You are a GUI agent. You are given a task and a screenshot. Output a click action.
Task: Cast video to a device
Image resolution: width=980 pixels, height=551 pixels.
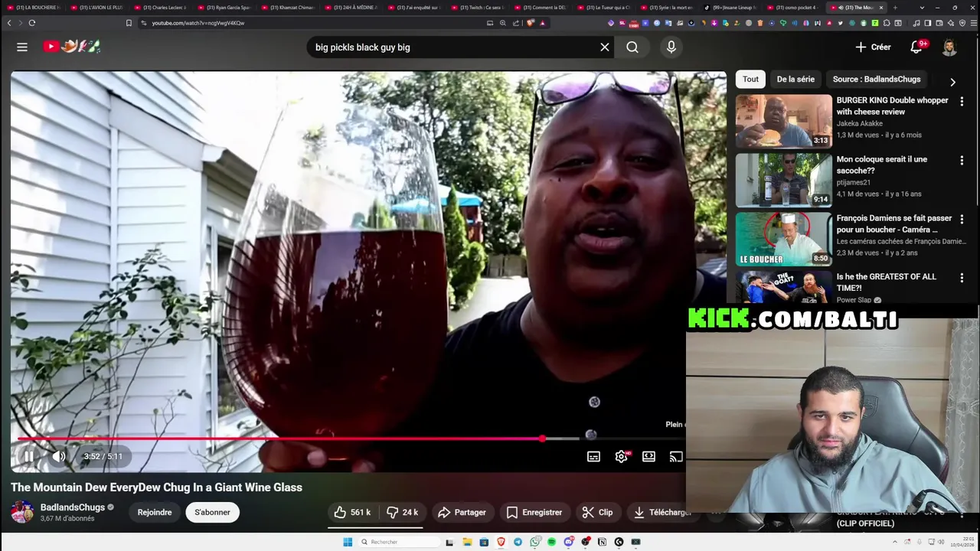tap(676, 456)
